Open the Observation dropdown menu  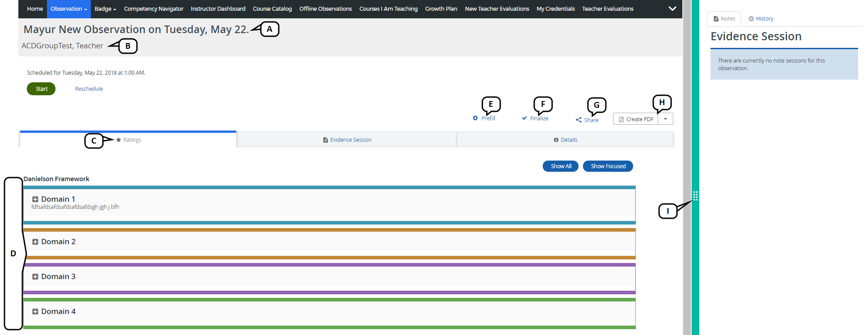[x=68, y=9]
